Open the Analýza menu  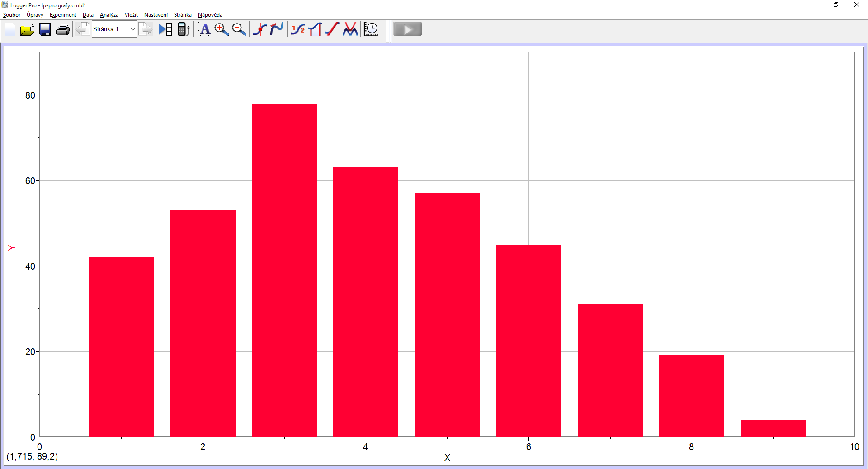coord(109,15)
